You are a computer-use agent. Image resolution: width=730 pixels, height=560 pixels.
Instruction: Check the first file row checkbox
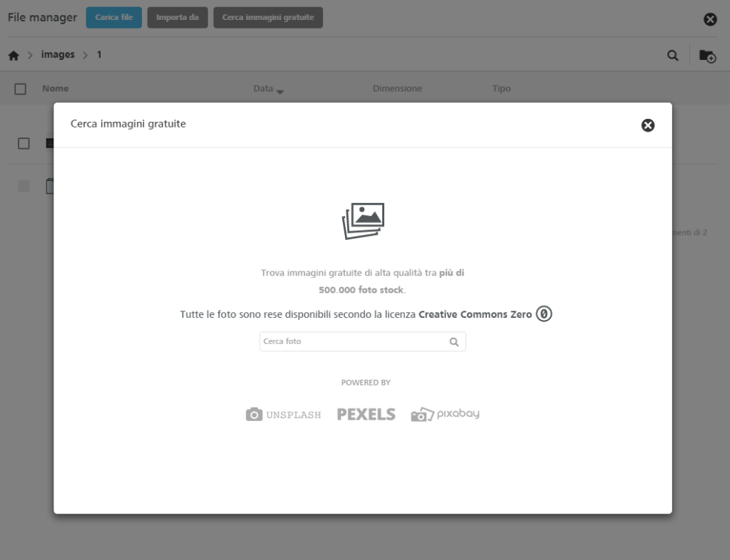coord(24,143)
